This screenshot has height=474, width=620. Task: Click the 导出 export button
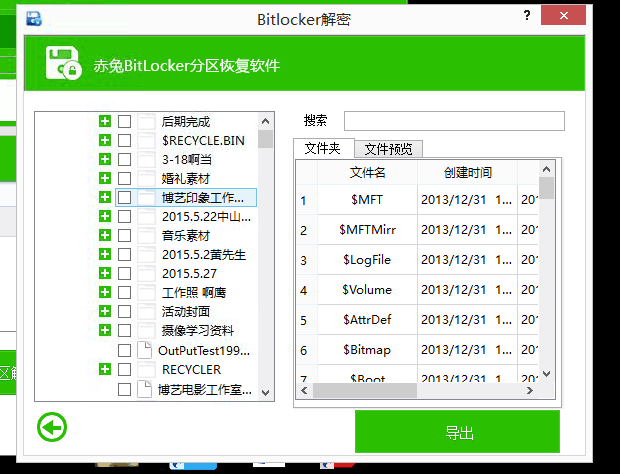(x=457, y=431)
